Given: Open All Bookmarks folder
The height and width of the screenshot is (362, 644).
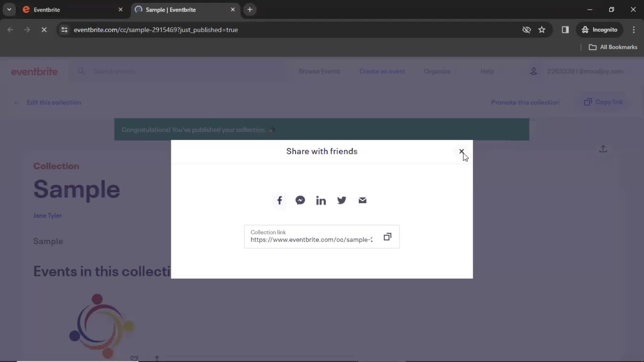Looking at the screenshot, I should pyautogui.click(x=613, y=47).
